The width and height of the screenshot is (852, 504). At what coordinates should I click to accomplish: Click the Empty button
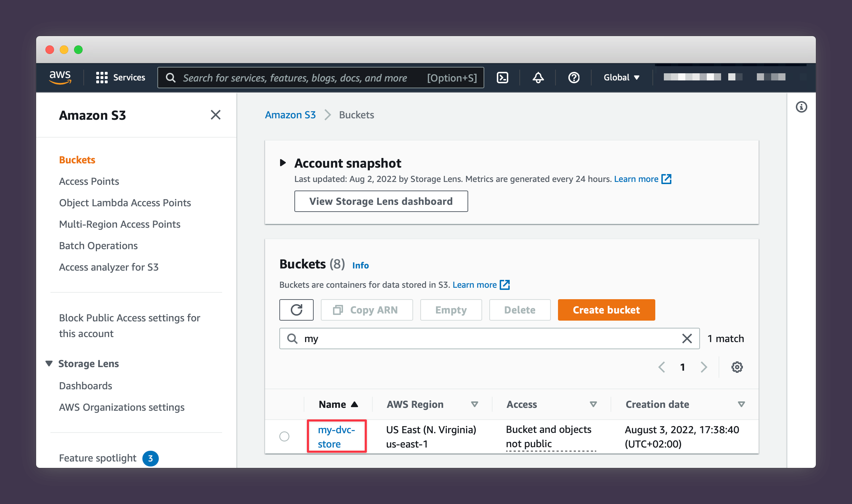pyautogui.click(x=451, y=310)
